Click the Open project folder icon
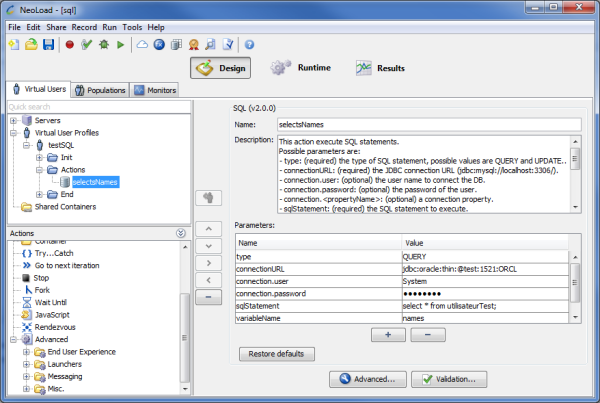600x403 pixels. point(31,45)
